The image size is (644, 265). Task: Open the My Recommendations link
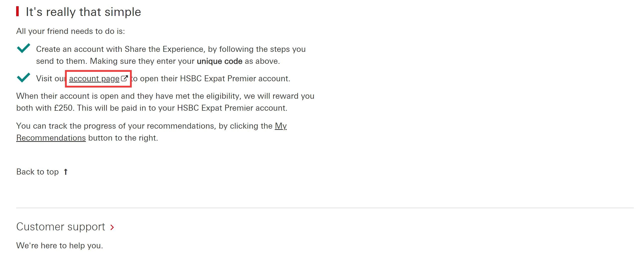151,132
